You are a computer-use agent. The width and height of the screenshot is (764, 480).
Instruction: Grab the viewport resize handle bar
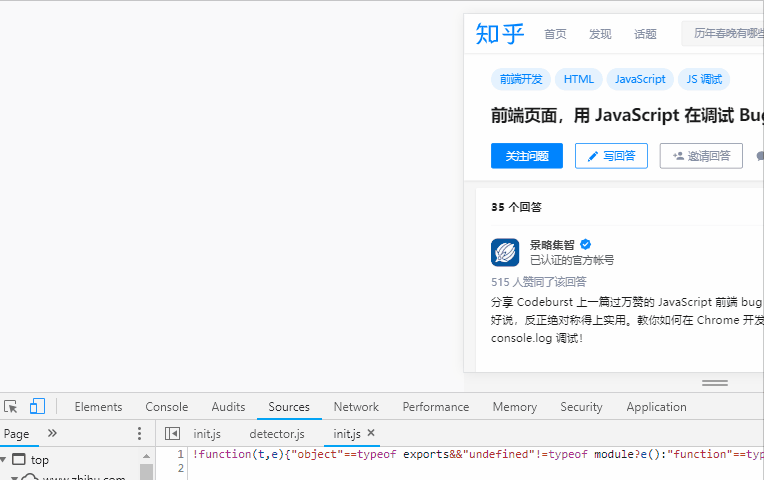(x=715, y=383)
